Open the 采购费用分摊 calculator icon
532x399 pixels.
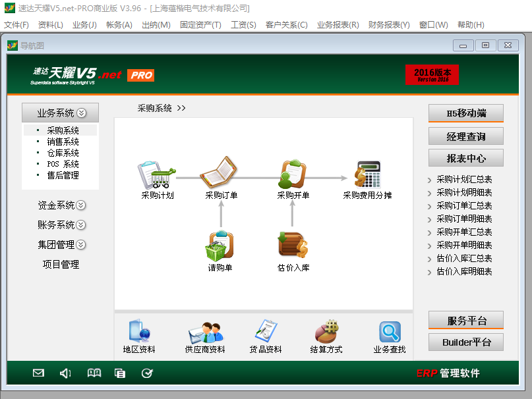click(x=367, y=174)
